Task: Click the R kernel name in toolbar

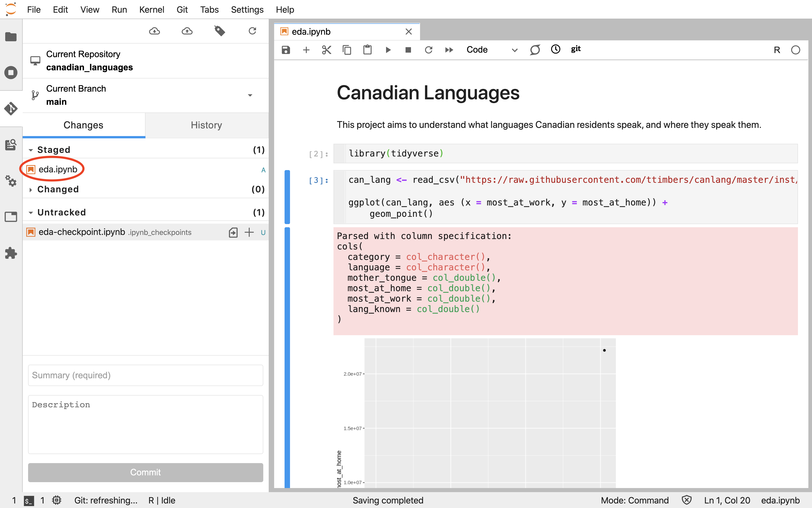Action: (x=777, y=50)
